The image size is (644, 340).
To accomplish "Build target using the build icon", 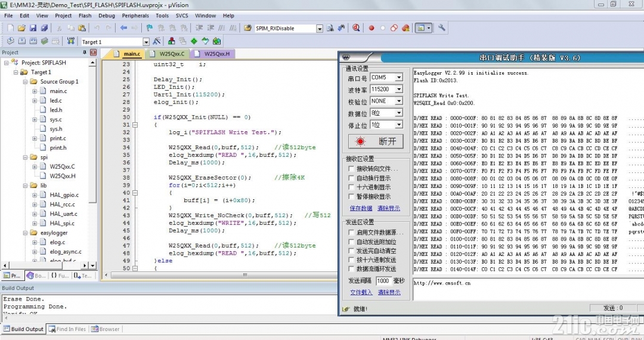I will pos(22,41).
